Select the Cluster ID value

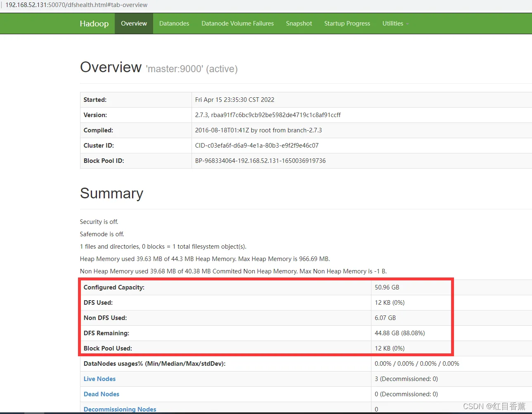[257, 146]
